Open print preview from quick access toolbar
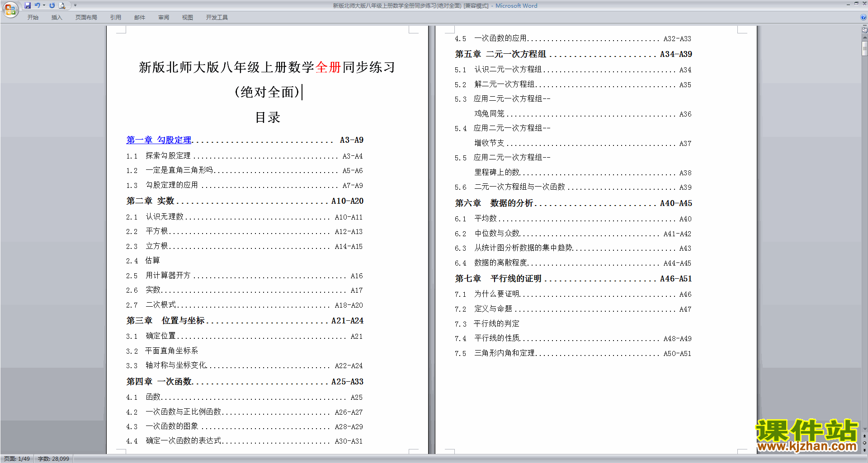The image size is (868, 463). 62,5
